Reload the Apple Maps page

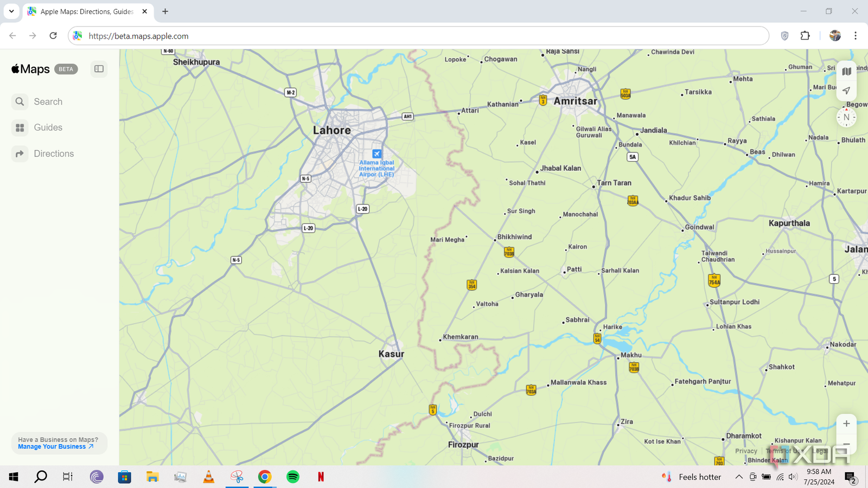[53, 36]
